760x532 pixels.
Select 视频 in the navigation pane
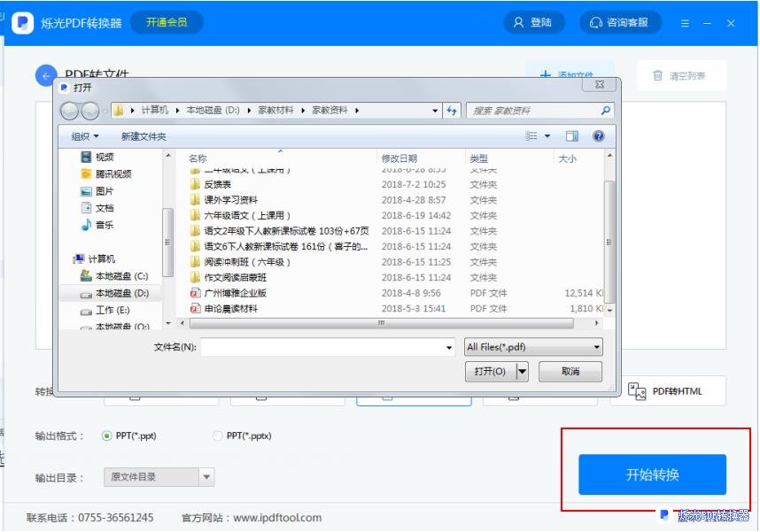(x=97, y=157)
